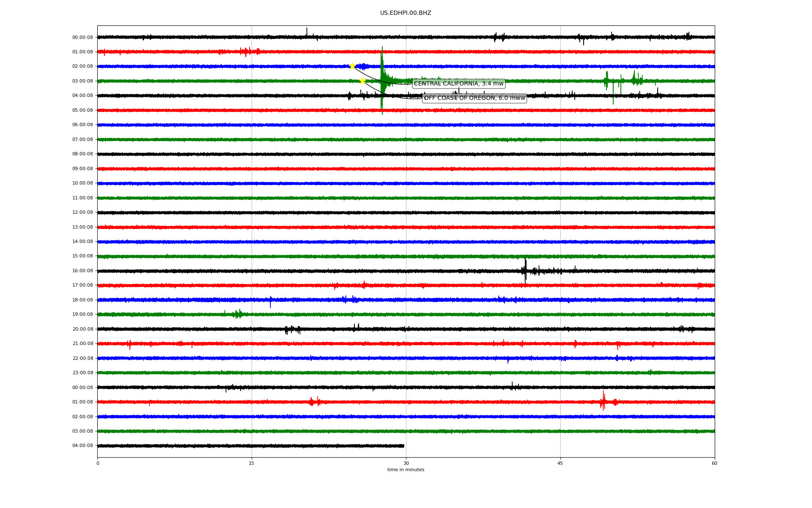Click the 45 tick on the time axis
This screenshot has height=508, width=812.
tap(560, 463)
